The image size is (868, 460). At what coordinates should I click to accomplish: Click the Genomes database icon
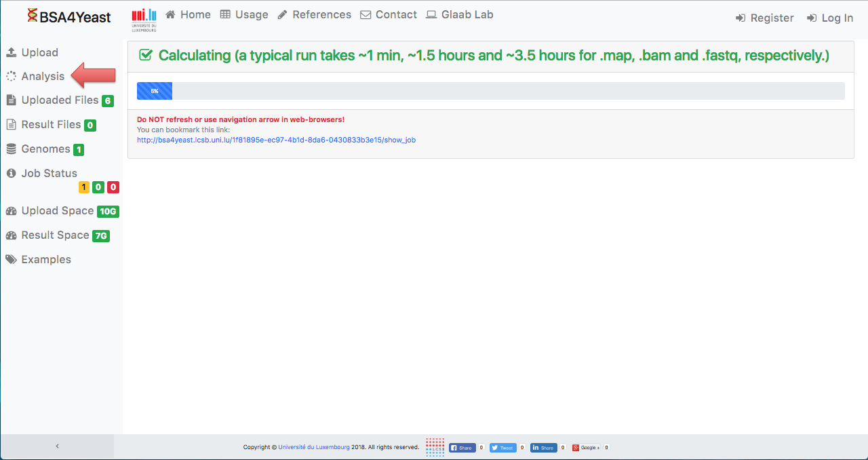pyautogui.click(x=11, y=149)
